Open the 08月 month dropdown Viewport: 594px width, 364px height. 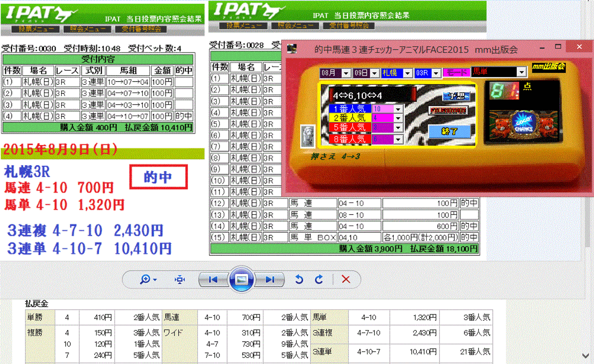[x=347, y=73]
